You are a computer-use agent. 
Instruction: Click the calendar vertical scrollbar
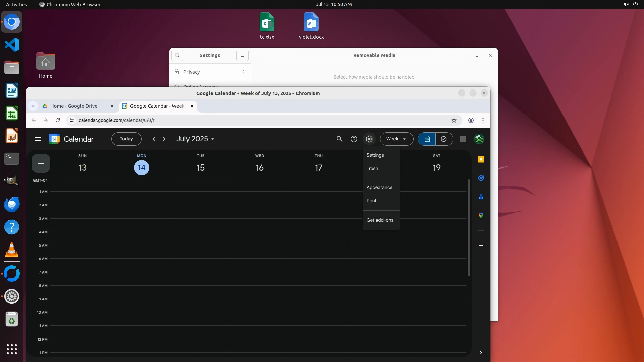(469, 228)
